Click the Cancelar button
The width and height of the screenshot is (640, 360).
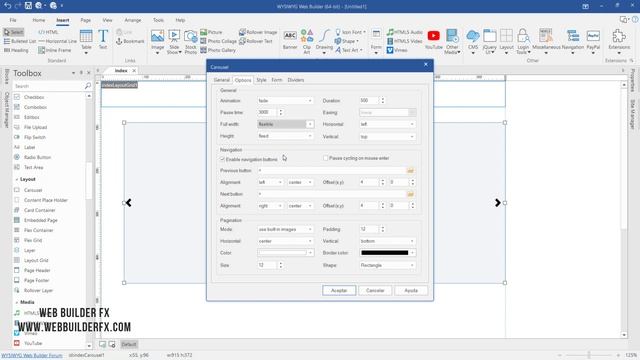[x=375, y=291]
